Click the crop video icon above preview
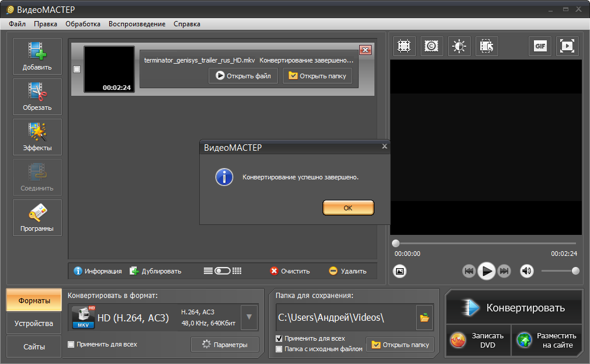This screenshot has width=590, height=364. coord(404,46)
